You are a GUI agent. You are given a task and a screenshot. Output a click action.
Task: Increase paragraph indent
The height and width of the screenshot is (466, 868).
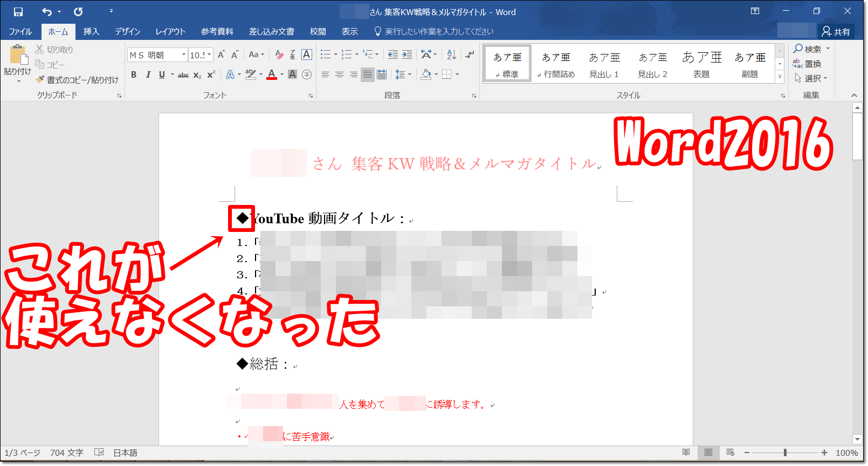click(407, 54)
